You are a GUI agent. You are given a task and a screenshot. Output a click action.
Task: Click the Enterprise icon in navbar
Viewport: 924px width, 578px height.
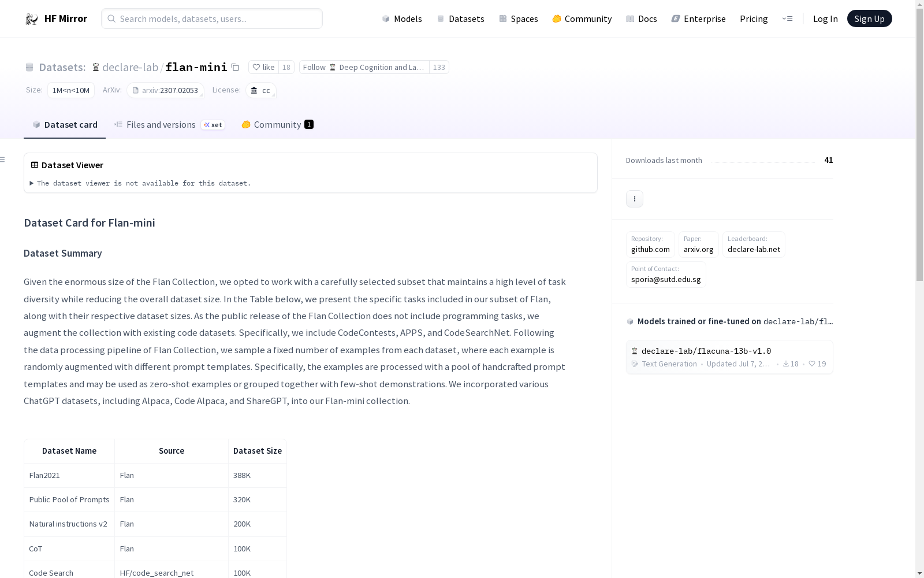[675, 19]
